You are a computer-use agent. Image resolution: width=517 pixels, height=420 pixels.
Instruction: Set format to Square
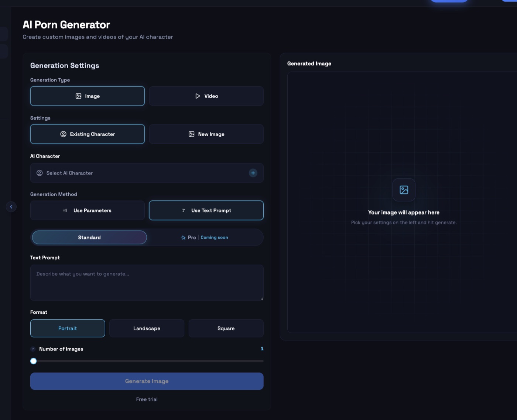tap(226, 328)
